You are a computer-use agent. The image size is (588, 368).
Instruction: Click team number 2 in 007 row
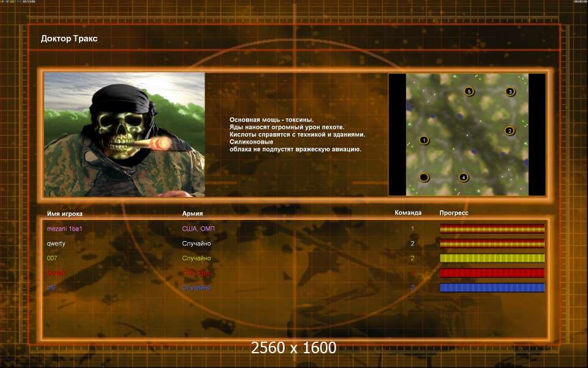412,258
